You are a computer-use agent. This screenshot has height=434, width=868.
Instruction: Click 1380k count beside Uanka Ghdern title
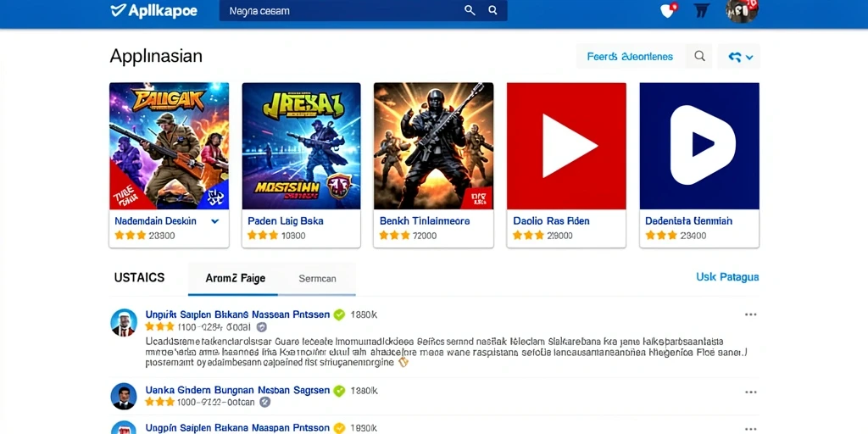(364, 391)
